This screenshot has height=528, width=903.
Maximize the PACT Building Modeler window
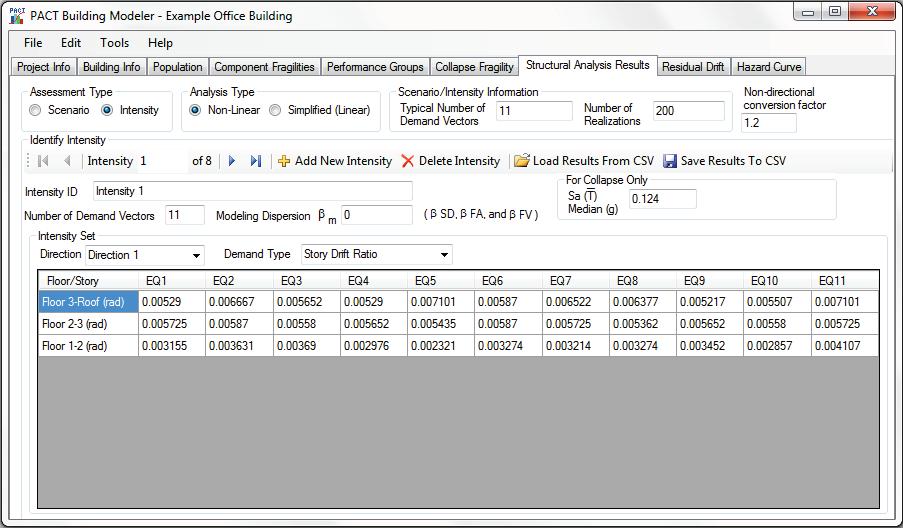point(834,12)
